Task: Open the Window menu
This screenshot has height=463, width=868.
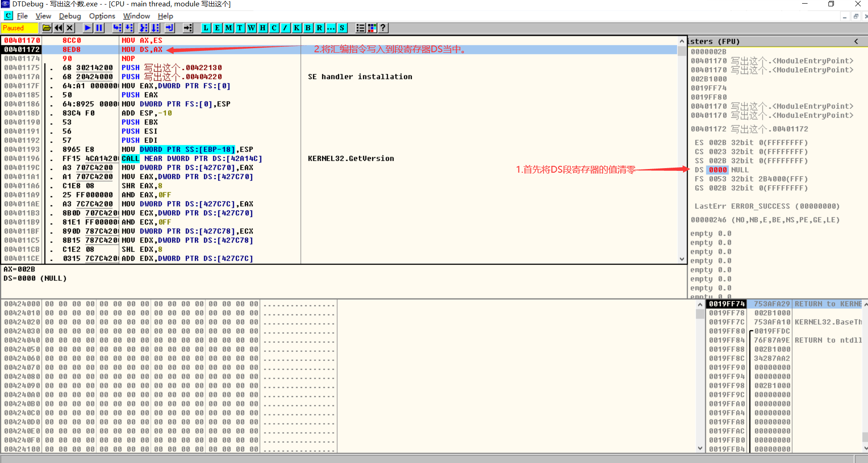Action: pyautogui.click(x=136, y=16)
